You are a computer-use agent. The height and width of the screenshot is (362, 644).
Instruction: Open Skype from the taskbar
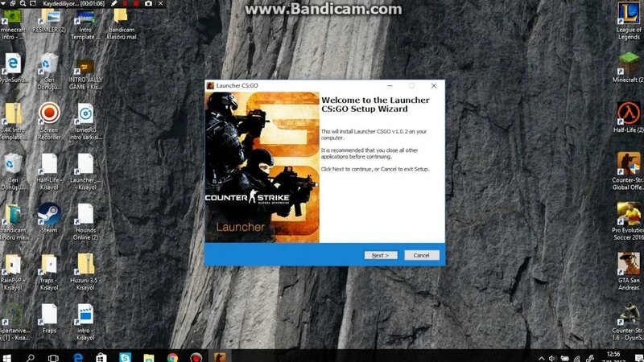pyautogui.click(x=125, y=357)
